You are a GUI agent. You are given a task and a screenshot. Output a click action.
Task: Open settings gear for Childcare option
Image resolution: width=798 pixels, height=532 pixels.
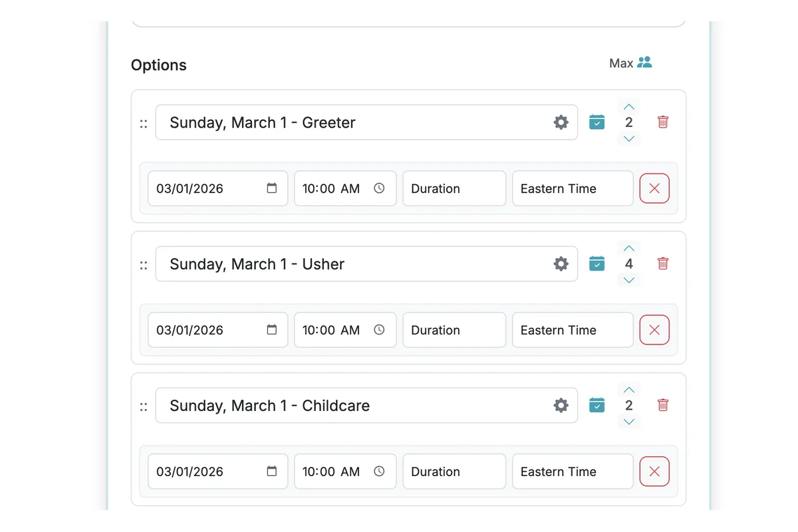pyautogui.click(x=561, y=405)
